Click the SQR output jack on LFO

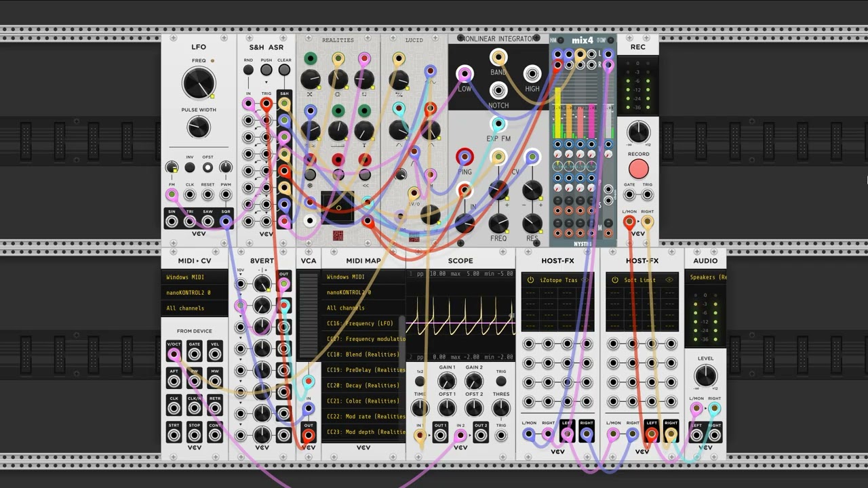coord(225,222)
